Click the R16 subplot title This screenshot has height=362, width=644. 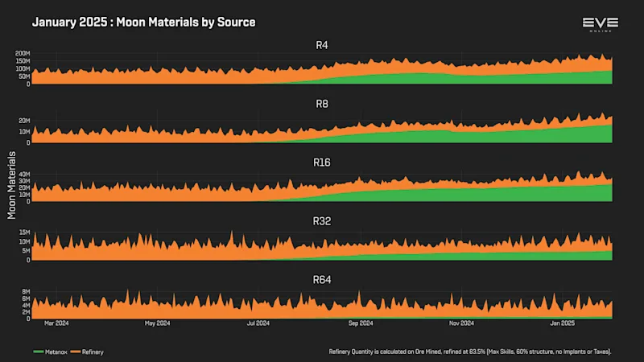click(x=321, y=162)
